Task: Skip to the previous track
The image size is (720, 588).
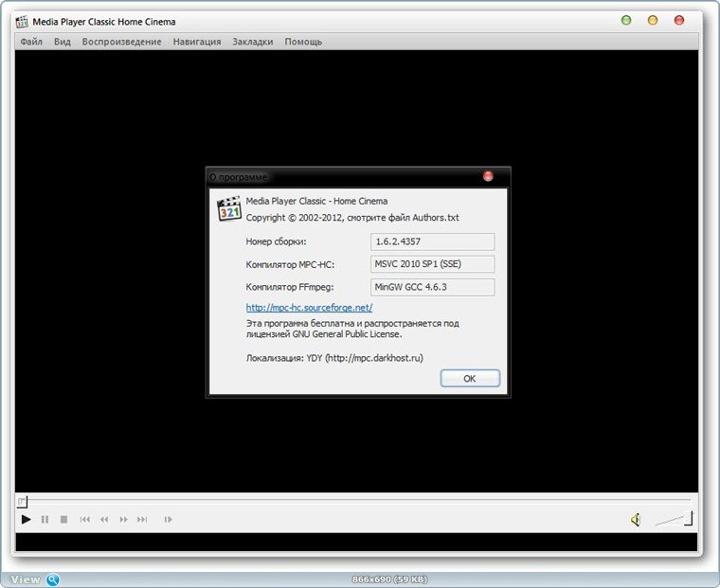Action: [x=85, y=519]
